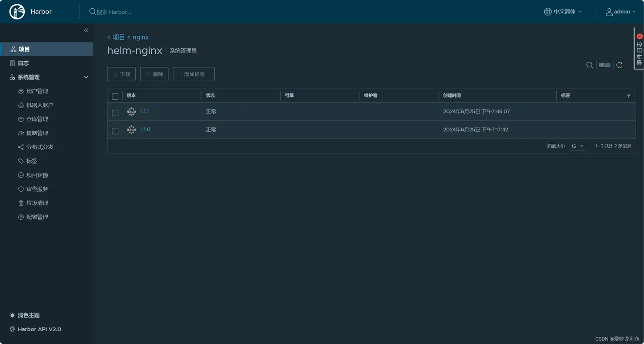Open the label column filter icon

pos(629,96)
